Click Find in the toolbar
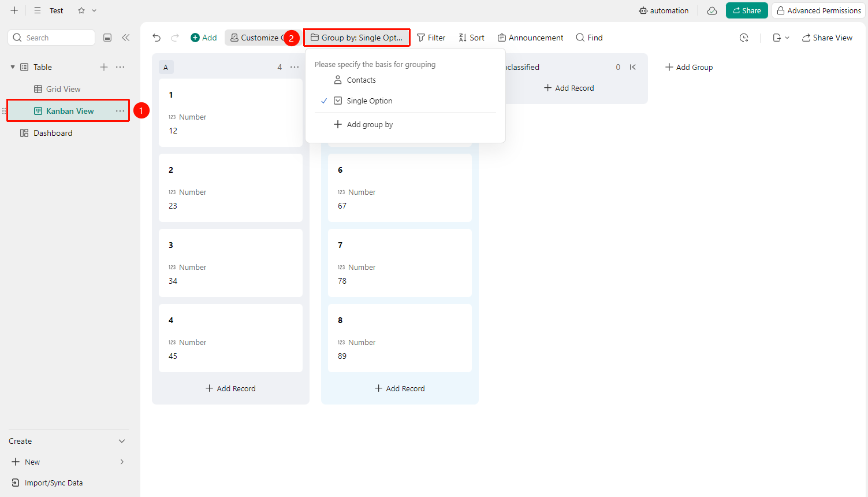This screenshot has height=497, width=868. tap(589, 38)
